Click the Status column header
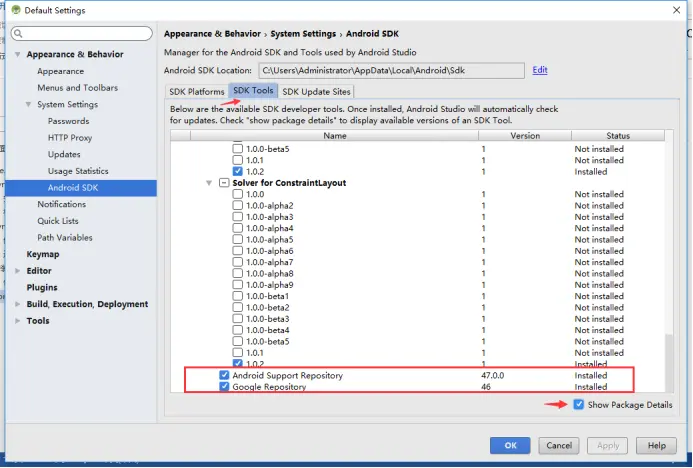 618,136
